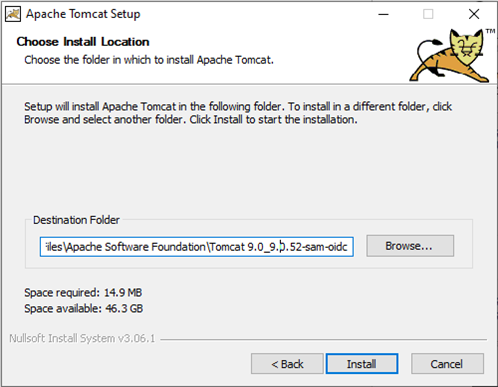This screenshot has width=498, height=387.
Task: Cancel the Tomcat setup
Action: 447,364
